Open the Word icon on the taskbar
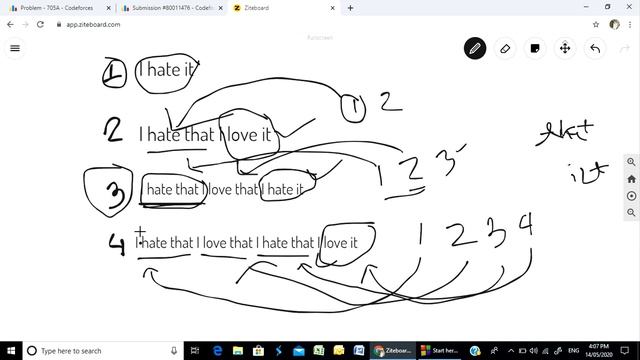The height and width of the screenshot is (360, 640). tap(359, 351)
